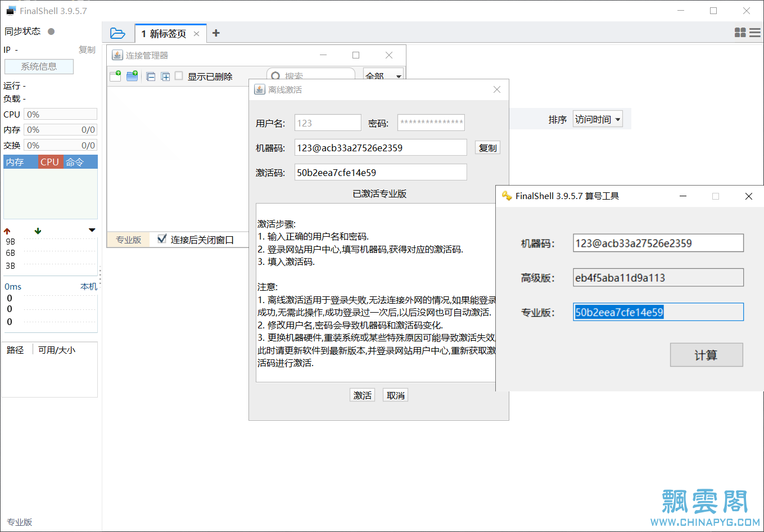
Task: Open the hamburger main menu
Action: point(755,33)
